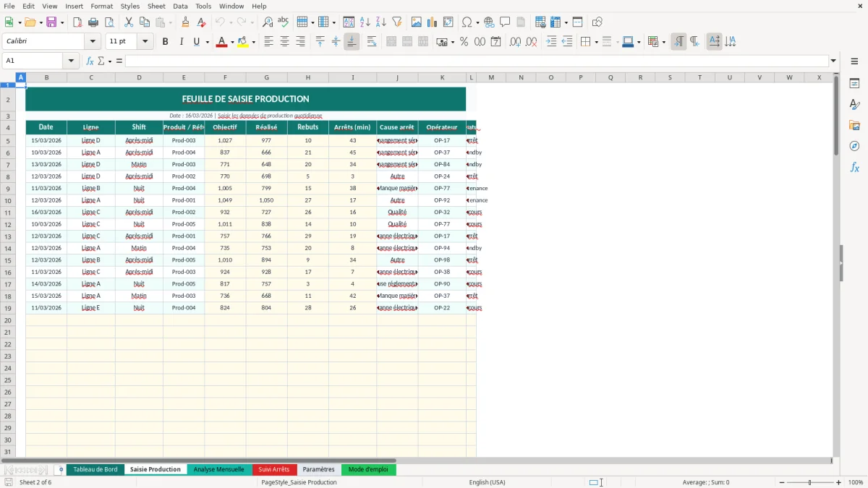Click the Sort Descending icon

[x=381, y=22]
